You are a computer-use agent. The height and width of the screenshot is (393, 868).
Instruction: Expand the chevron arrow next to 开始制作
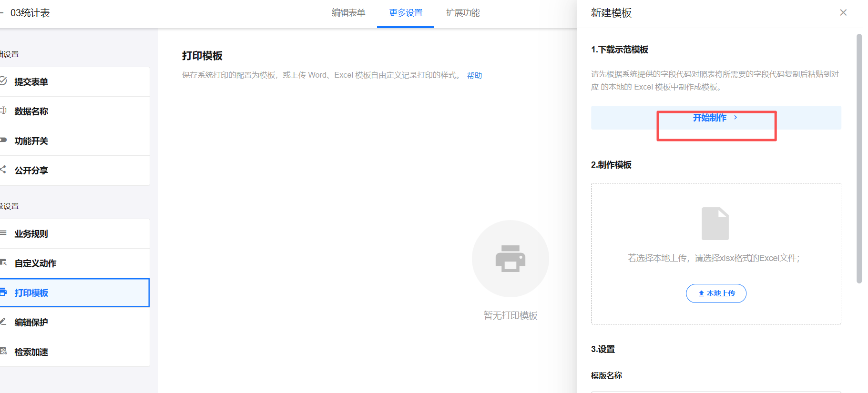[735, 117]
